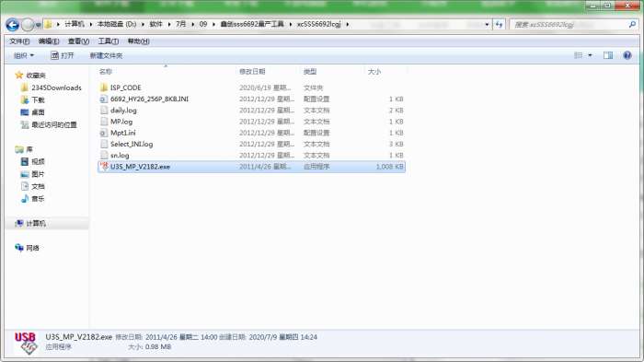Open the ISP_CODE folder

click(125, 88)
